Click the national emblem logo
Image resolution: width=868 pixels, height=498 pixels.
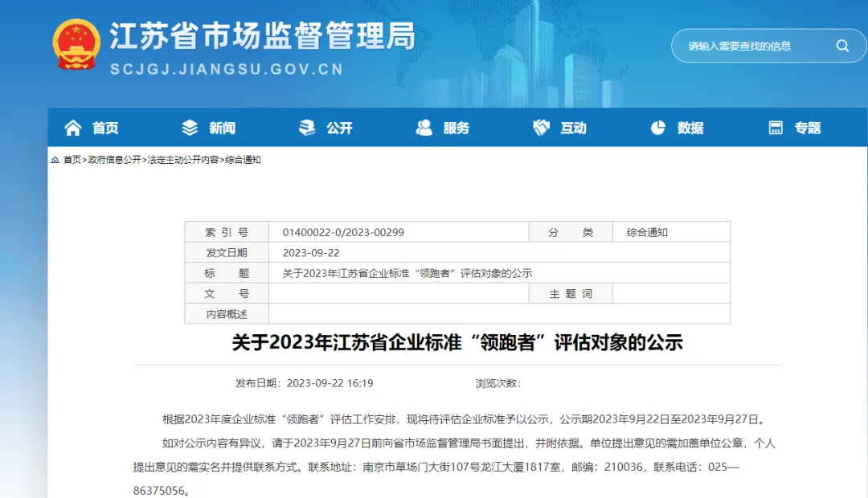point(76,45)
